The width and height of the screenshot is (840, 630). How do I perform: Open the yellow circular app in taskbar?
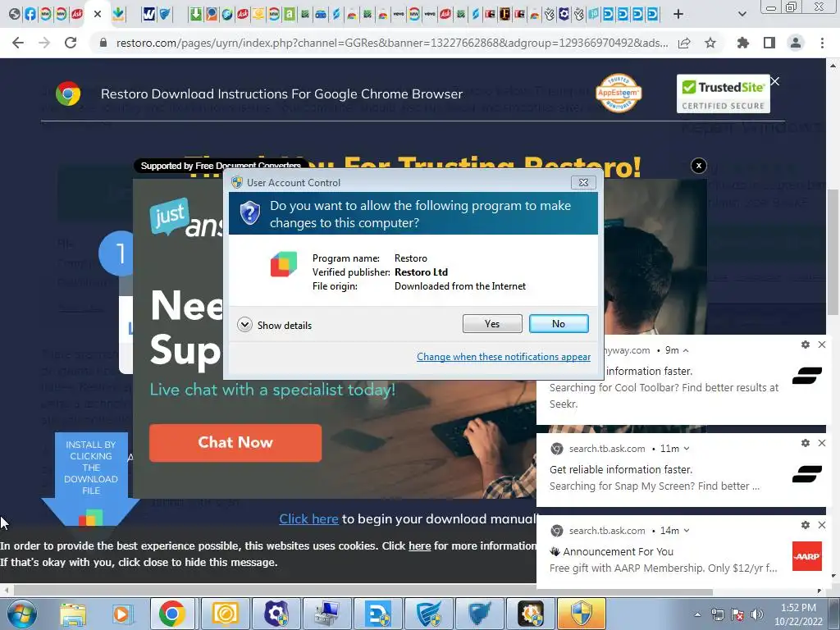pyautogui.click(x=225, y=614)
